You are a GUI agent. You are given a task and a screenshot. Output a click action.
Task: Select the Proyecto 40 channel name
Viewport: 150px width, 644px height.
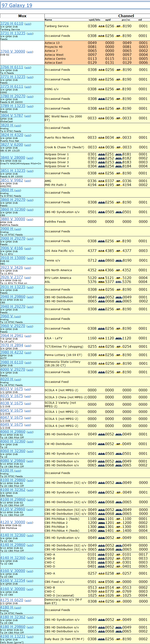[54, 47]
